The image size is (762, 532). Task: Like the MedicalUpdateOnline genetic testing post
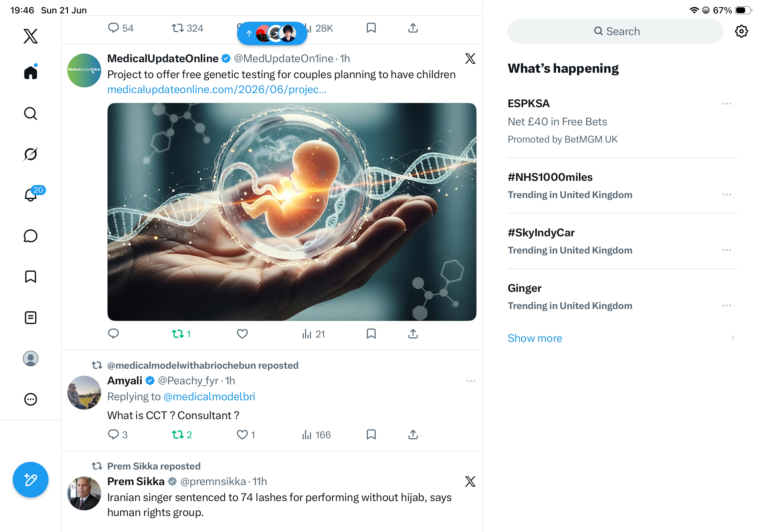coord(242,334)
